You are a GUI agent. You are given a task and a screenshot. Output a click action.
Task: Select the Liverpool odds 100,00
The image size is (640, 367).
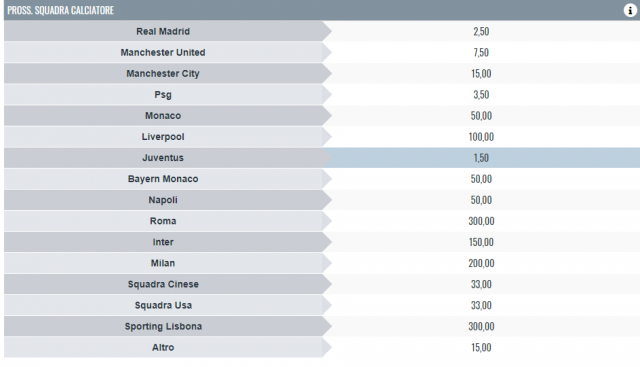tap(481, 137)
